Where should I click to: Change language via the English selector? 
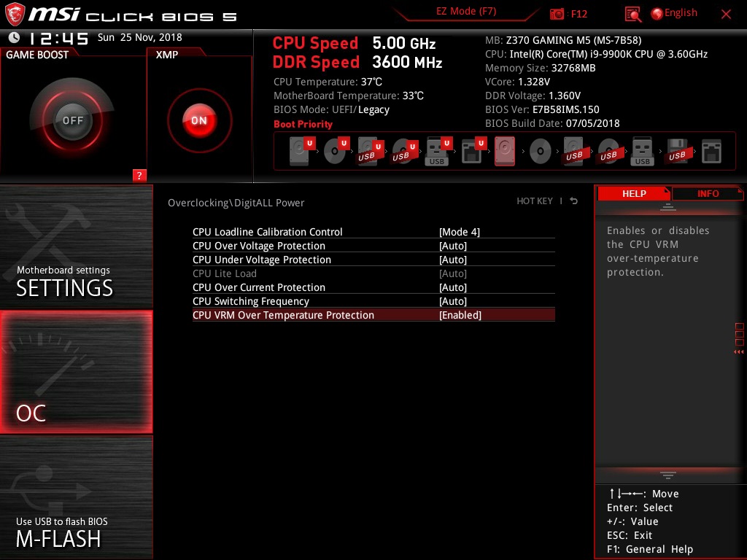tap(674, 13)
